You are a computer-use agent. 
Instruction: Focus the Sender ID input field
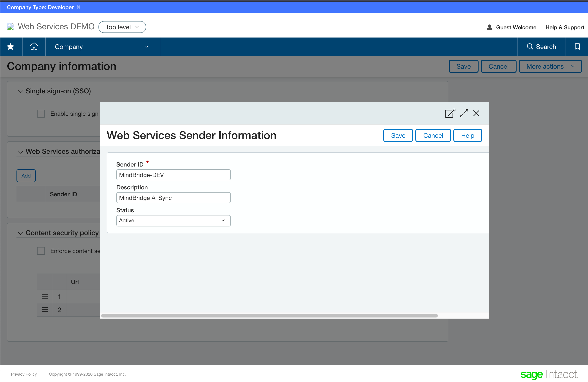[173, 175]
